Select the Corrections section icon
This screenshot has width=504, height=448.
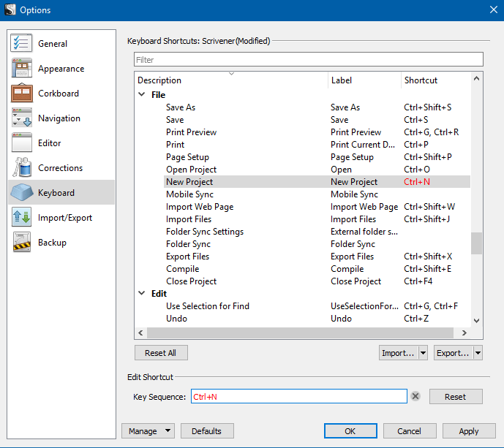(21, 167)
